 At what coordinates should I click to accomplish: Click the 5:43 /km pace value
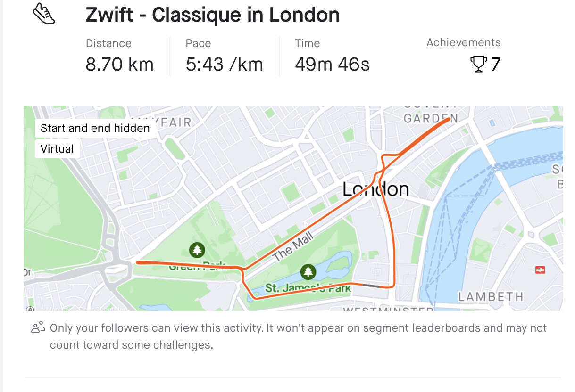tap(224, 64)
